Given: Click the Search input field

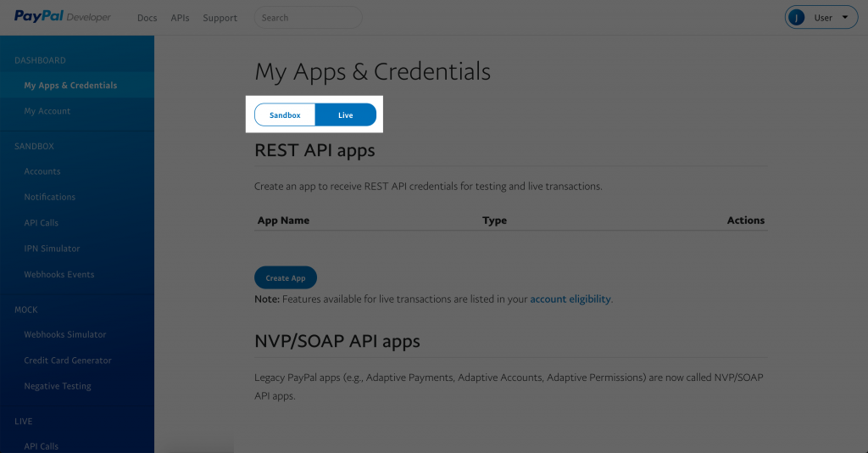Looking at the screenshot, I should click(x=308, y=18).
